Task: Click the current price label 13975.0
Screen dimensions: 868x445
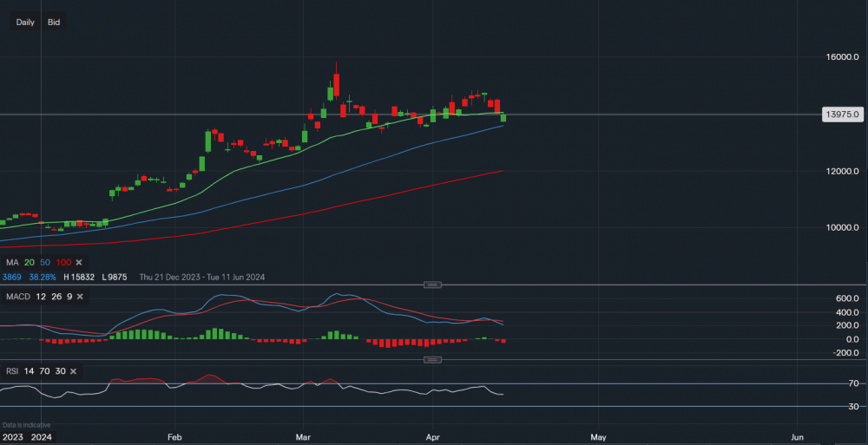Action: pyautogui.click(x=839, y=114)
